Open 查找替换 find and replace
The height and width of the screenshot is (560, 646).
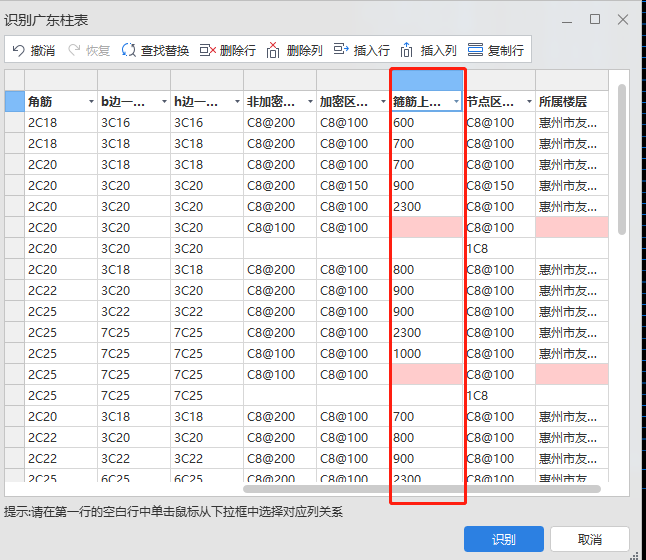tap(155, 50)
